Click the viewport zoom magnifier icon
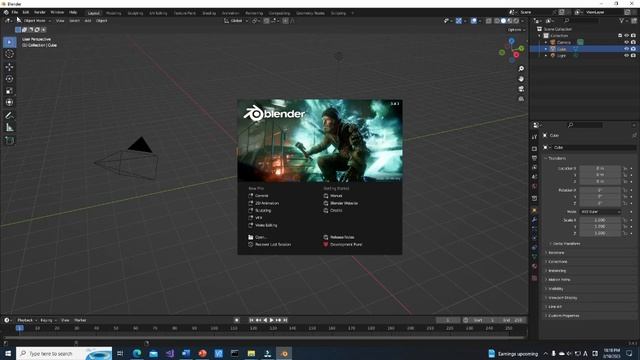This screenshot has width=640, height=360. pos(521,69)
